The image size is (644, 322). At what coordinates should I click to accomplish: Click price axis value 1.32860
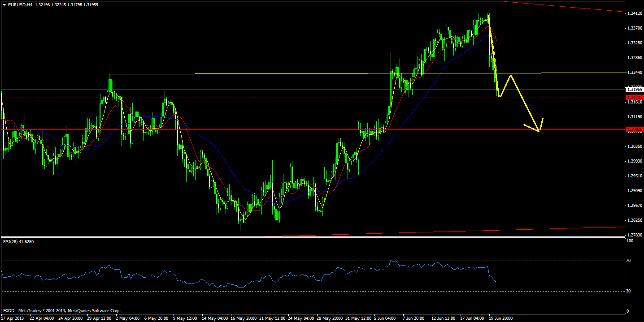635,58
